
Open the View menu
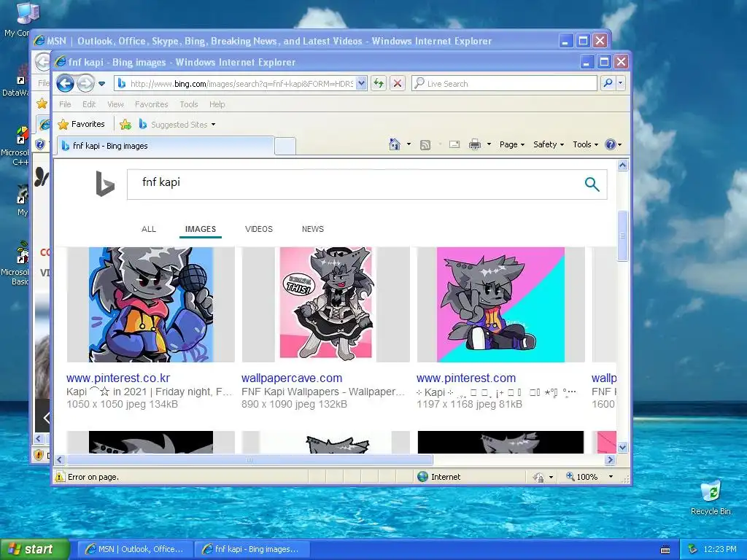pyautogui.click(x=115, y=104)
